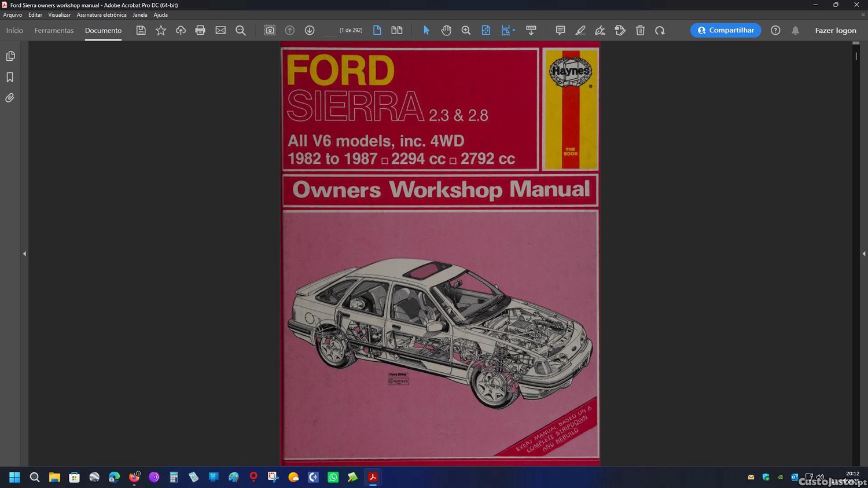Switch to the Início tab
This screenshot has width=868, height=488.
pyautogui.click(x=14, y=30)
